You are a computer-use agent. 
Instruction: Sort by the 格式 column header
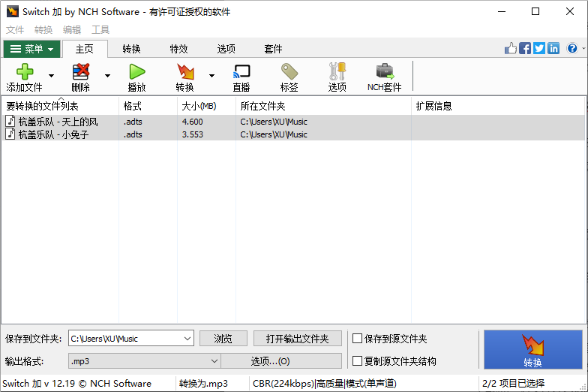click(148, 107)
